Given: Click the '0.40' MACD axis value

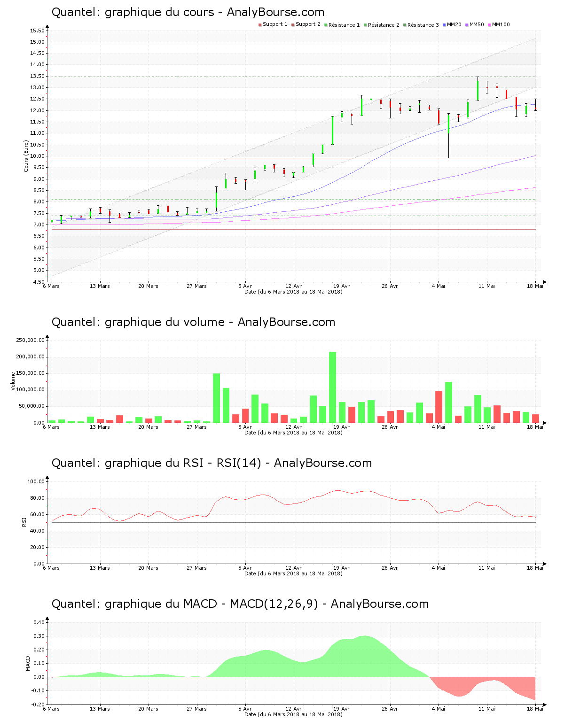Looking at the screenshot, I should pyautogui.click(x=39, y=622).
